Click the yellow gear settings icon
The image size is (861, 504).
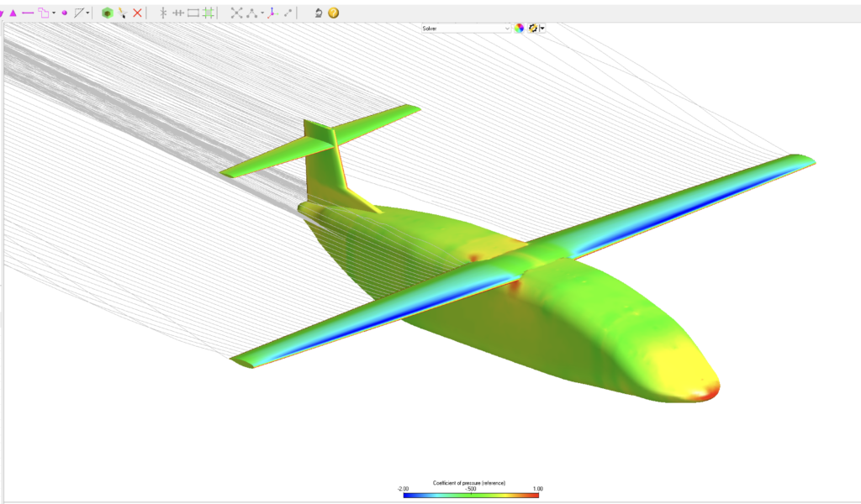coord(532,28)
